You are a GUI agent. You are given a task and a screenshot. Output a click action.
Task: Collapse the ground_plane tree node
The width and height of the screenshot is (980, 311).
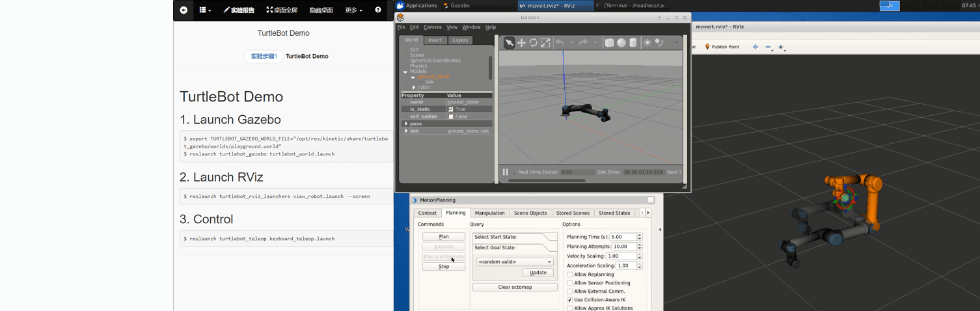[413, 77]
